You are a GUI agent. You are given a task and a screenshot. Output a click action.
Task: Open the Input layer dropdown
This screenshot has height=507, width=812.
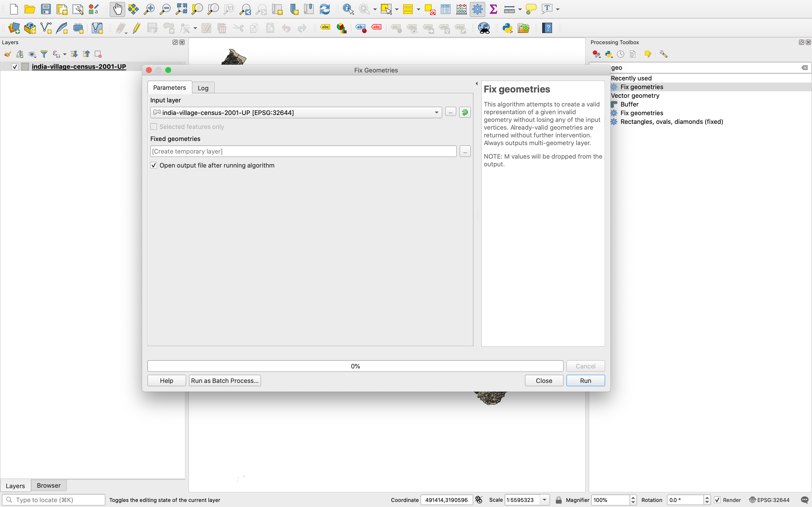pos(436,113)
